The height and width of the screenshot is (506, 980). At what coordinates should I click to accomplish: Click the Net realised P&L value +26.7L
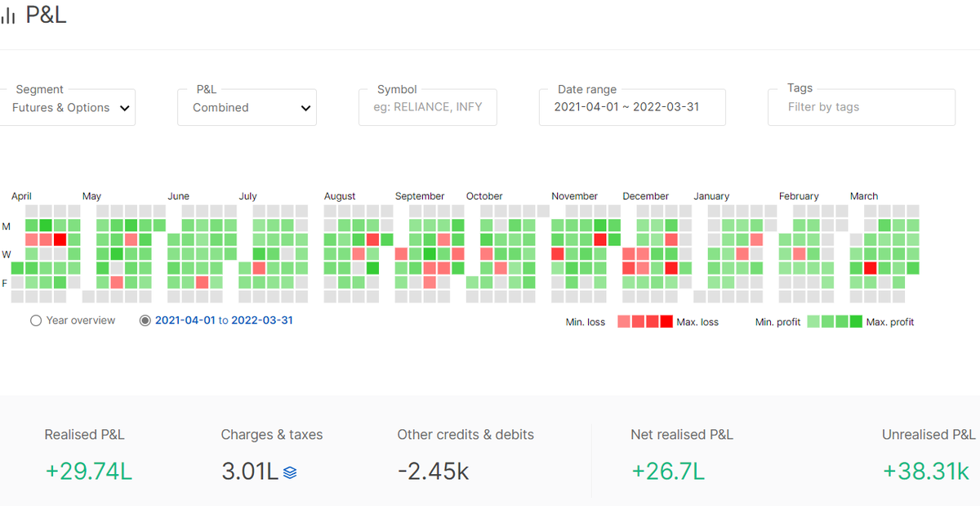coord(668,472)
